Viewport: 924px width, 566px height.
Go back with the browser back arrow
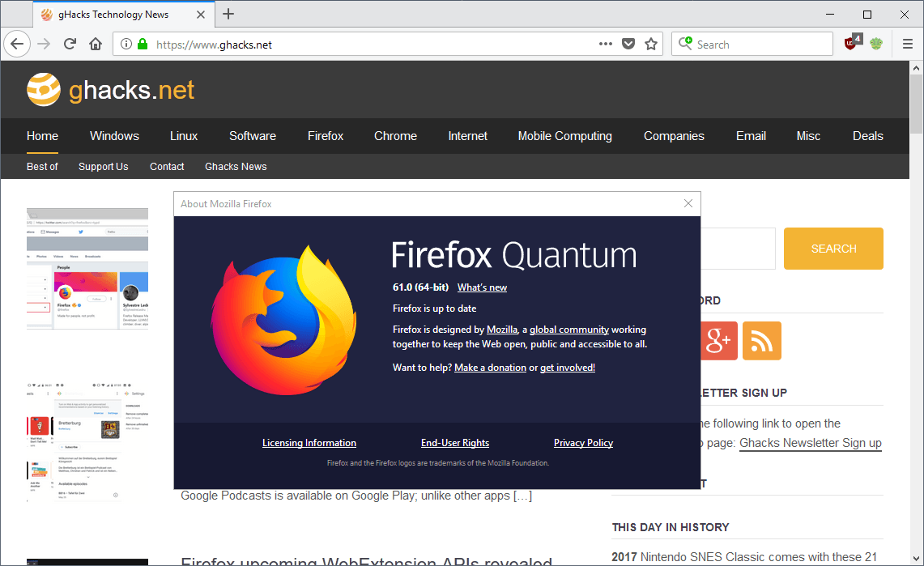17,45
